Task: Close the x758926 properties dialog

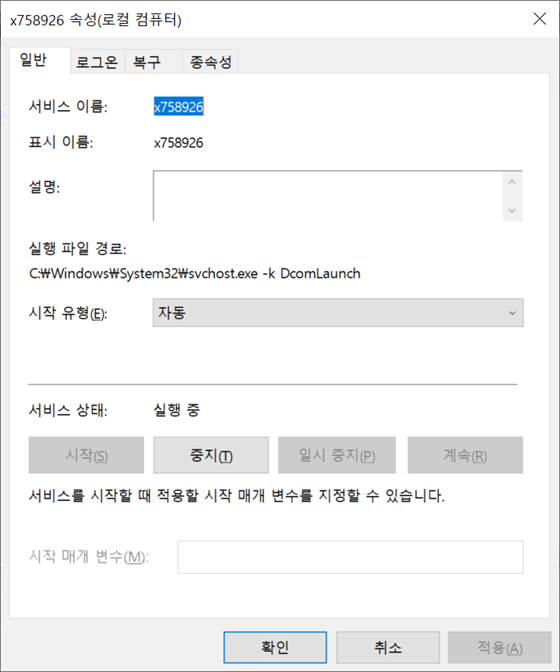Action: click(539, 19)
